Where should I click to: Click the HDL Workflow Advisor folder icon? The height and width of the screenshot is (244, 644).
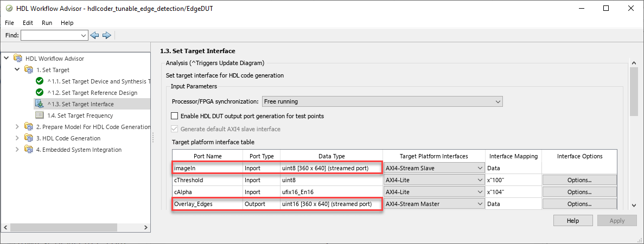18,59
